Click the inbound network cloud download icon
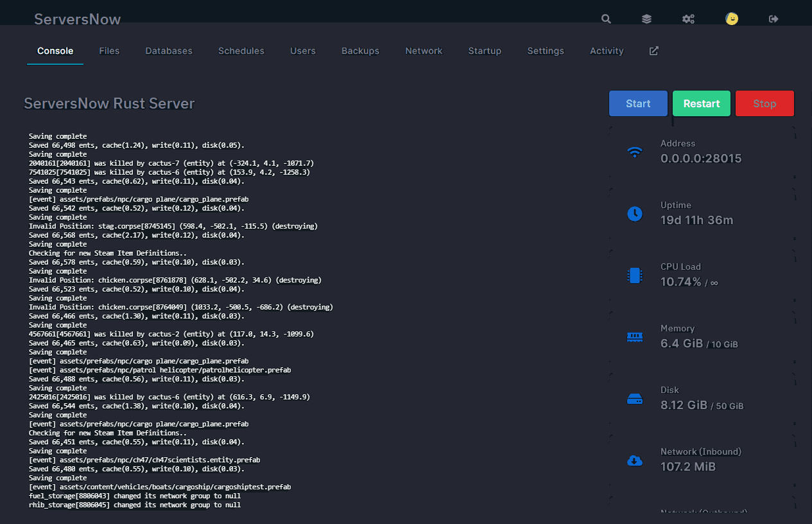Viewport: 812px width, 524px height. click(x=634, y=460)
